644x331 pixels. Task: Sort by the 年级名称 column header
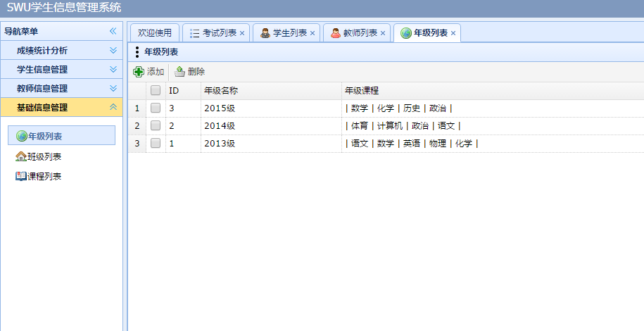tap(271, 90)
